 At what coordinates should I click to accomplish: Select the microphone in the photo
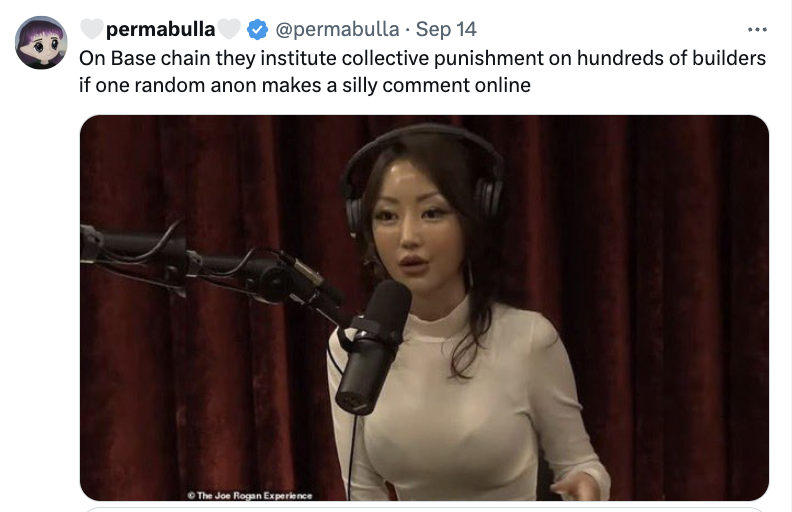[373, 346]
